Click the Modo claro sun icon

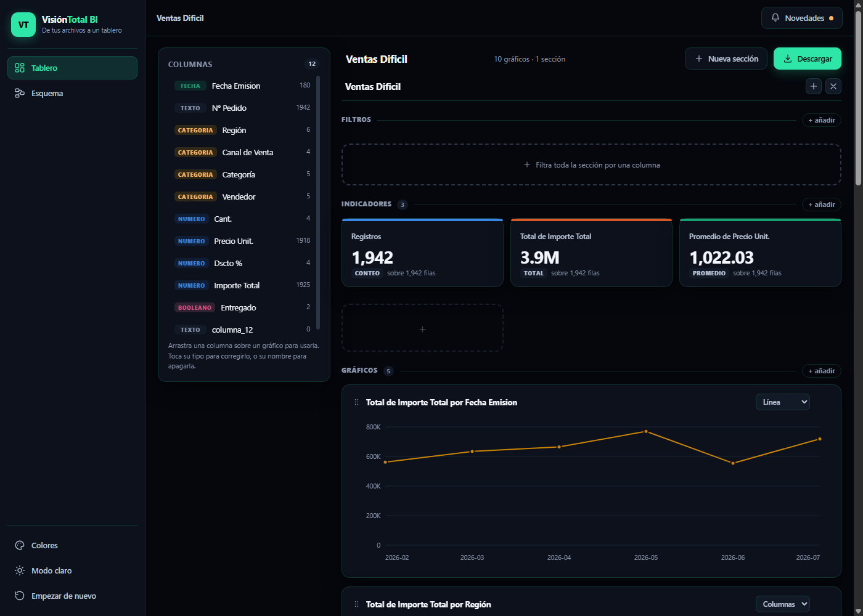click(20, 570)
